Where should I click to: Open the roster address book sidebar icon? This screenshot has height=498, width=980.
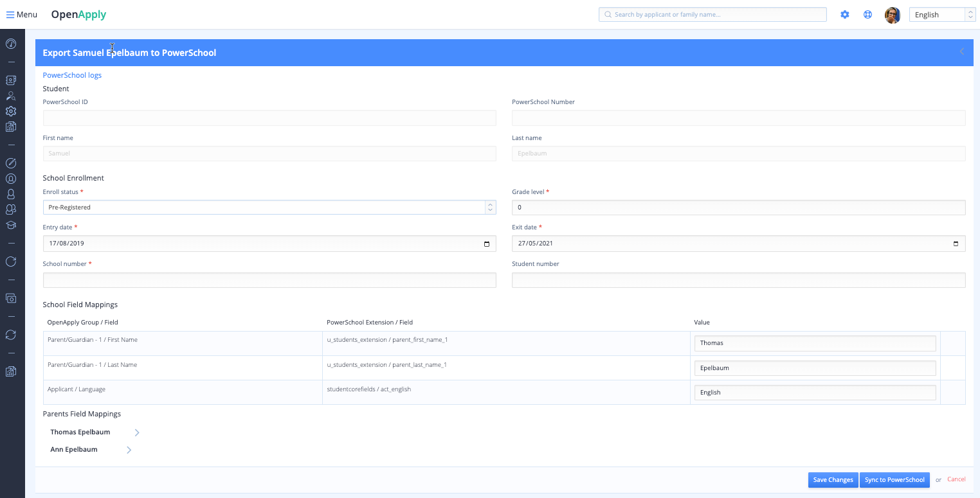coord(11,80)
